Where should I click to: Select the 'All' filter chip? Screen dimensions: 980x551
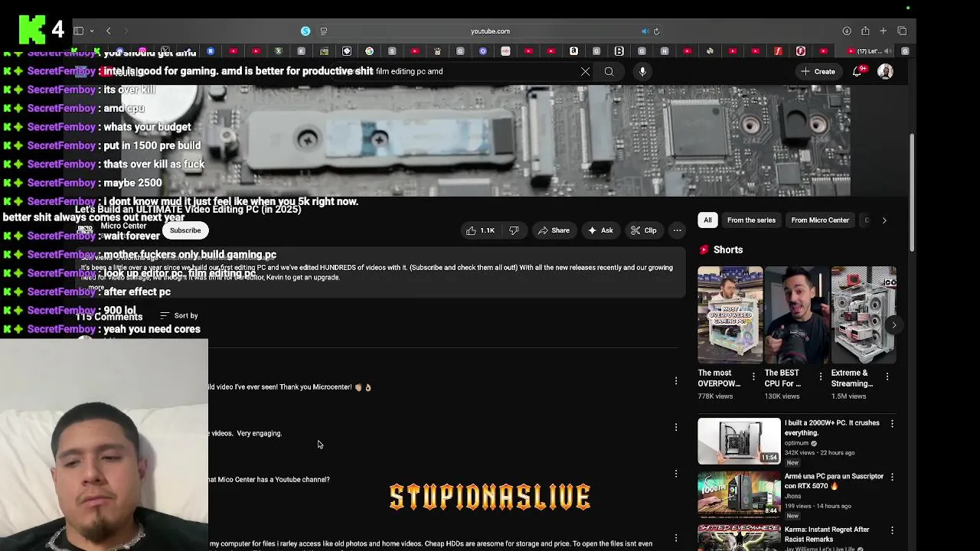pyautogui.click(x=707, y=220)
